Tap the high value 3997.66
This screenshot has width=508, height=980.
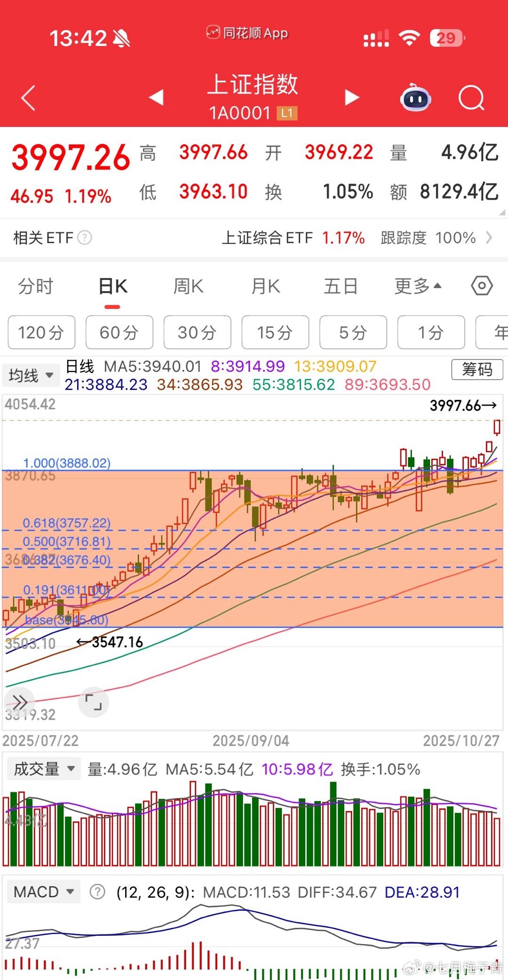click(214, 152)
